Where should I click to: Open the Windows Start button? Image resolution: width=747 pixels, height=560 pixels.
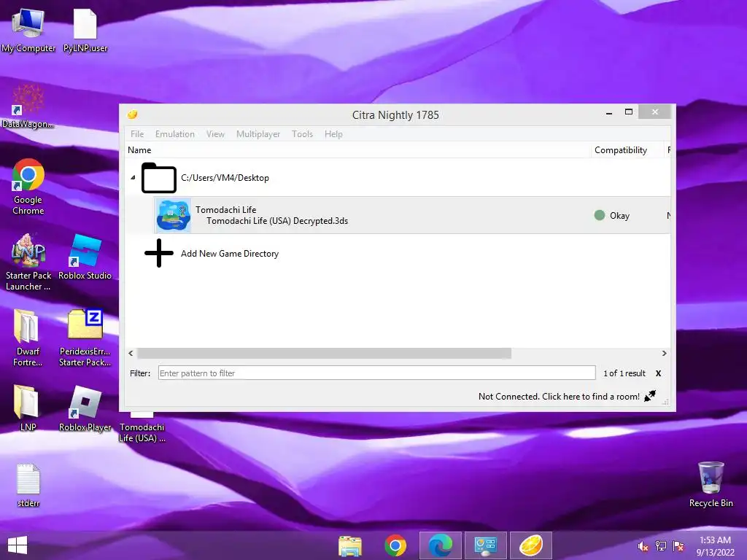pyautogui.click(x=18, y=545)
